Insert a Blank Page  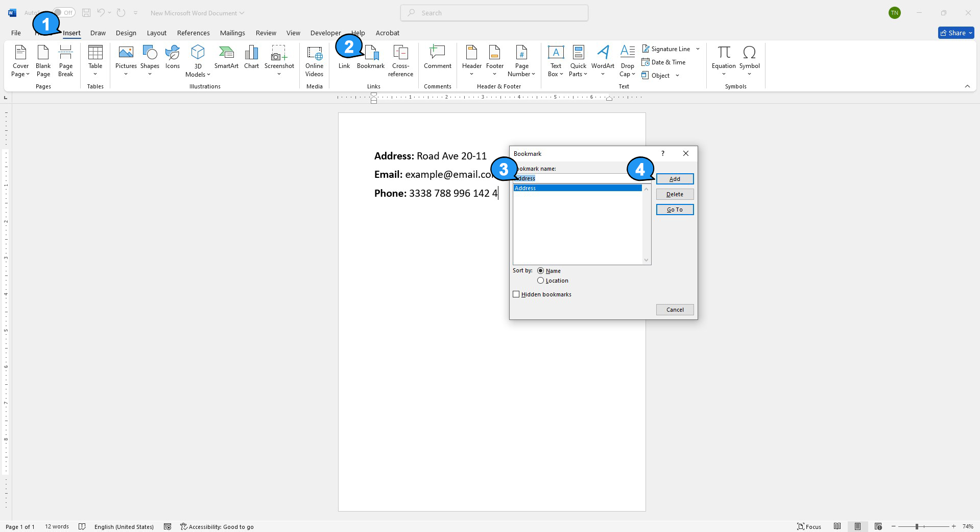click(43, 61)
